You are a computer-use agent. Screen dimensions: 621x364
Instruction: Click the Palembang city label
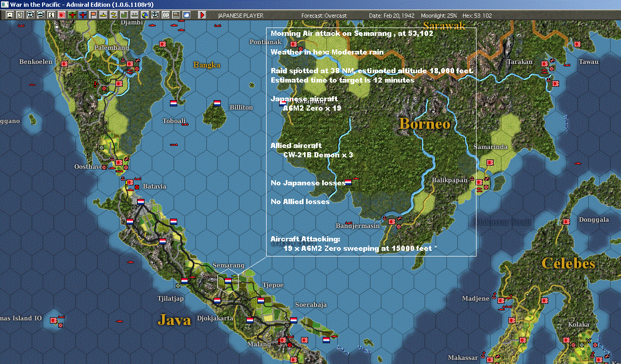tap(111, 47)
